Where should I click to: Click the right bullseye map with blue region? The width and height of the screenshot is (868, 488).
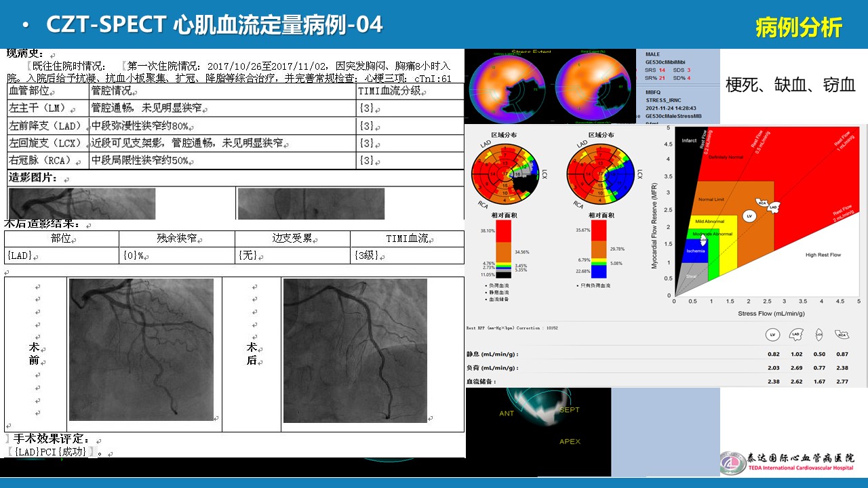(x=599, y=174)
